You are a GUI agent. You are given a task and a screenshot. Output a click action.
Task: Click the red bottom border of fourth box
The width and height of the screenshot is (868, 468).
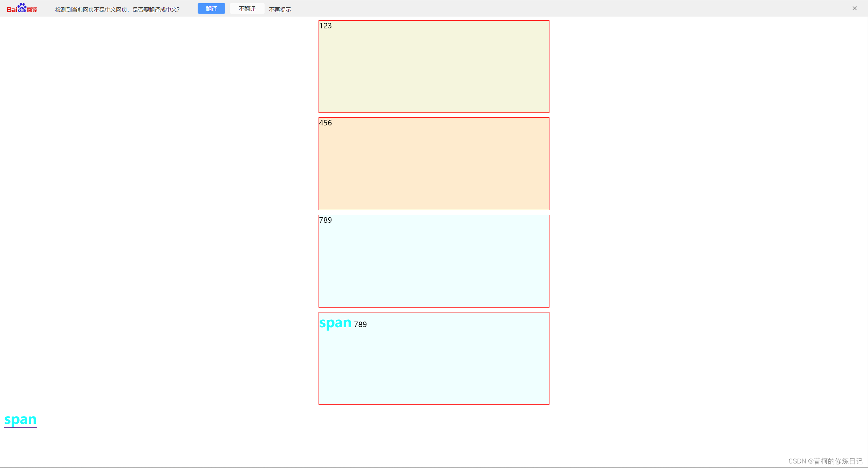pos(433,404)
